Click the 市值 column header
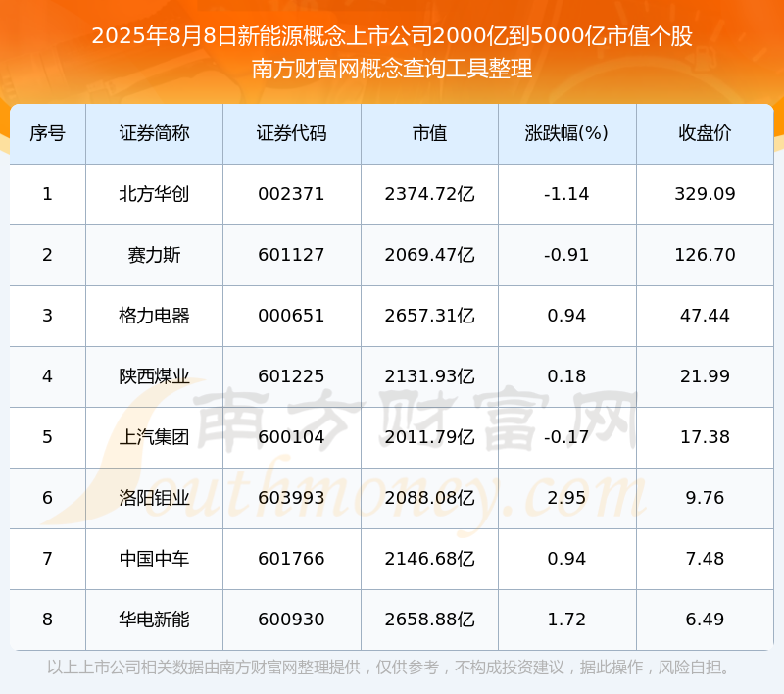784x694 pixels. tap(429, 133)
